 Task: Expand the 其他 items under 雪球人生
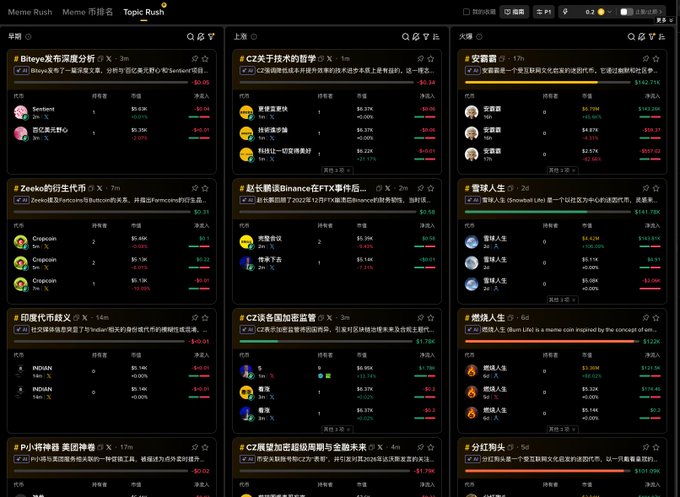pos(562,300)
